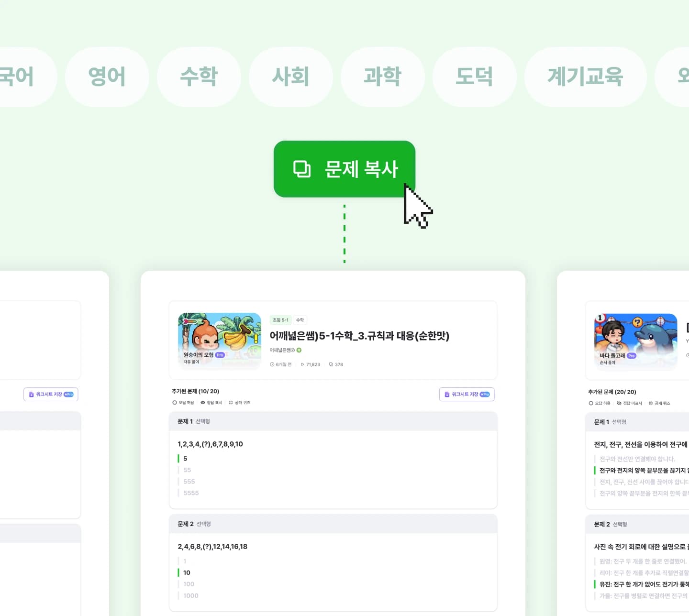Click the verified badge next to 어깨넓은쌤
The image size is (689, 616).
click(300, 350)
